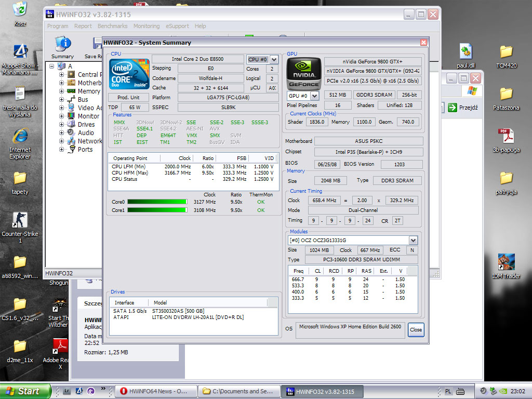Screen dimensions: 532x399
Task: Expand the Central Processor tree node
Action: (61, 74)
